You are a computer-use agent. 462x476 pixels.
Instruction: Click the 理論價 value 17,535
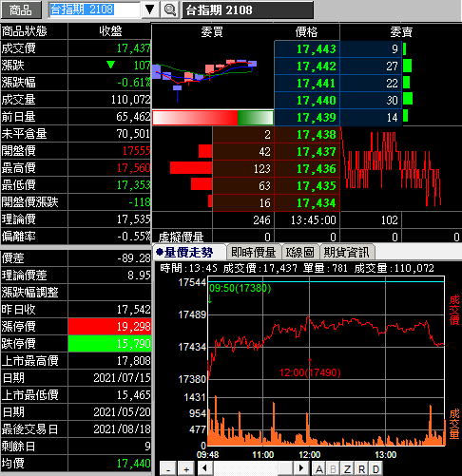(133, 219)
